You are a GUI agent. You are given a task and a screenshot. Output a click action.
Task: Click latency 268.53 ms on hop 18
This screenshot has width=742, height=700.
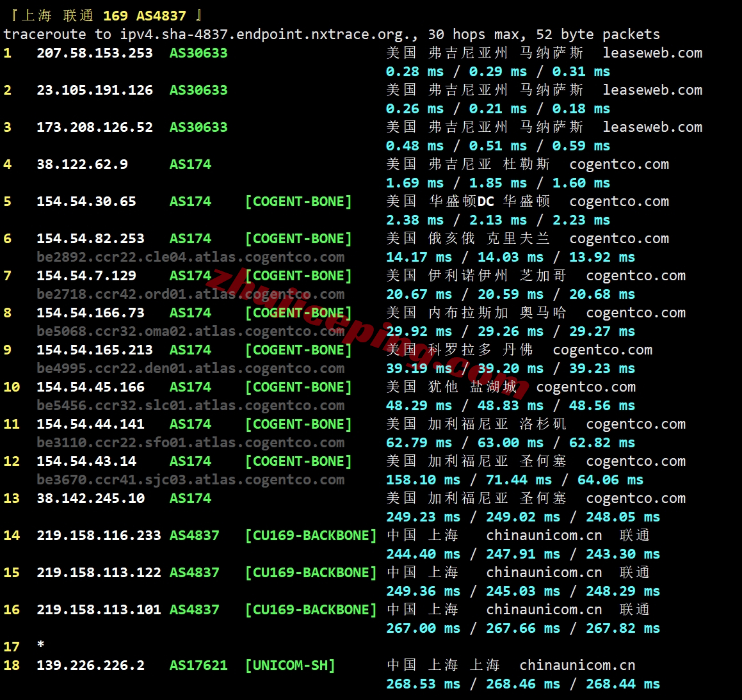(423, 684)
